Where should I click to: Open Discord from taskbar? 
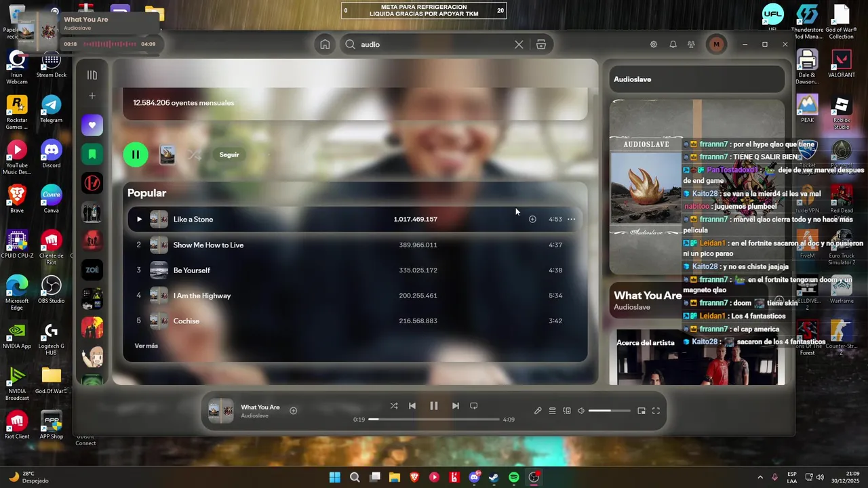tap(474, 477)
